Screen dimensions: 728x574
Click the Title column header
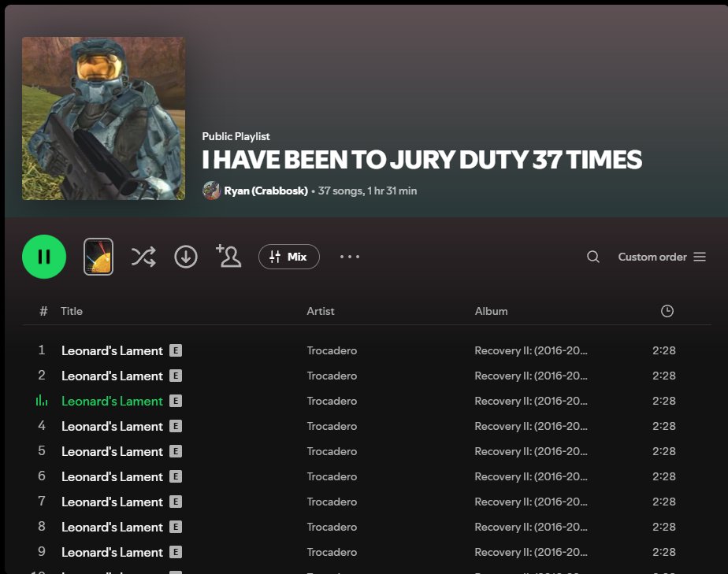pyautogui.click(x=72, y=311)
